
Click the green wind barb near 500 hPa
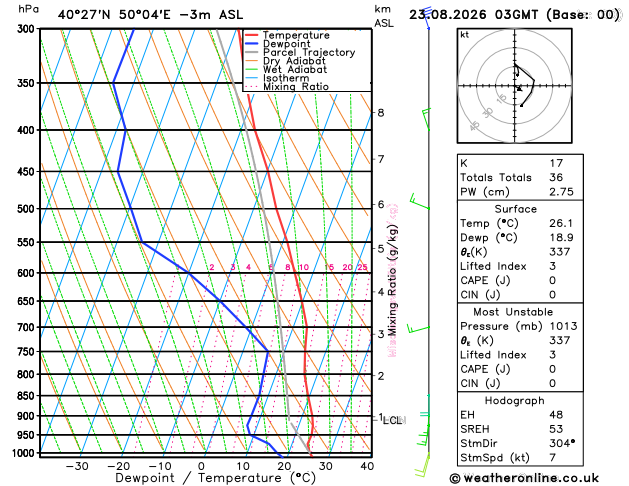click(419, 201)
